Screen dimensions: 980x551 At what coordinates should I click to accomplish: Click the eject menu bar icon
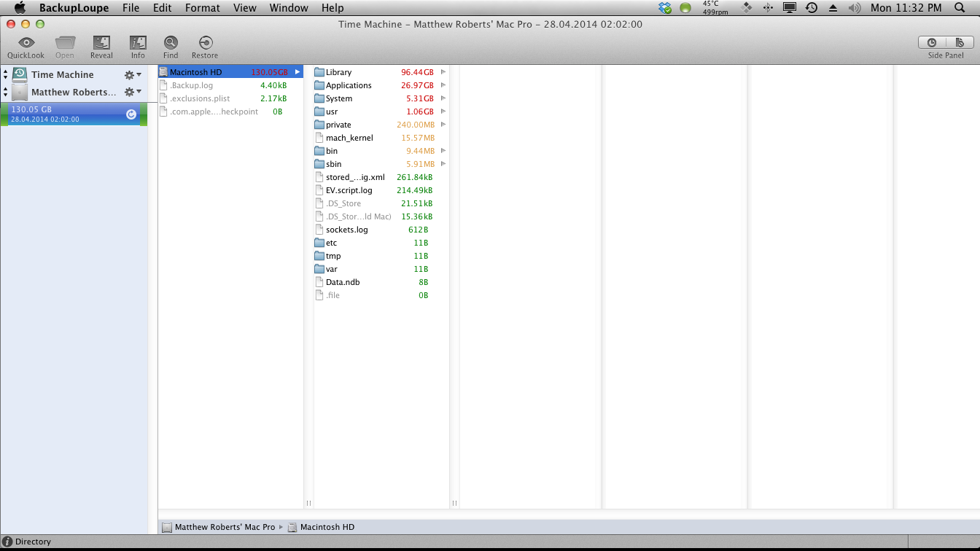[833, 8]
